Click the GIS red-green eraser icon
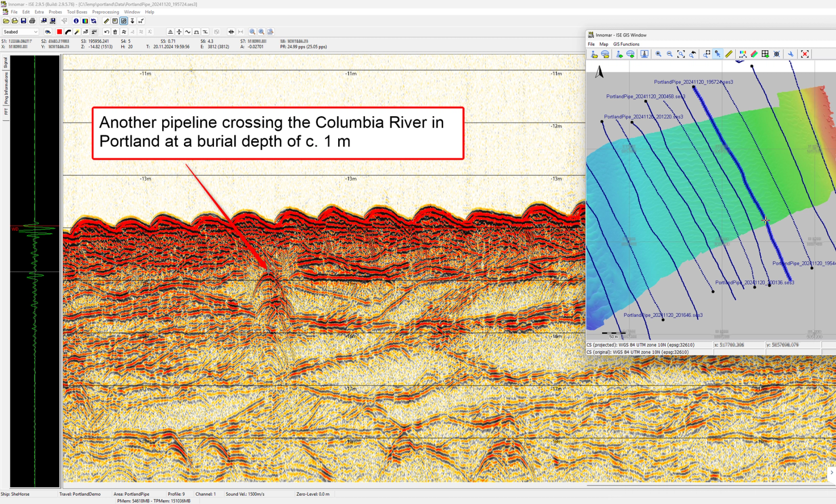The image size is (836, 504). (754, 54)
